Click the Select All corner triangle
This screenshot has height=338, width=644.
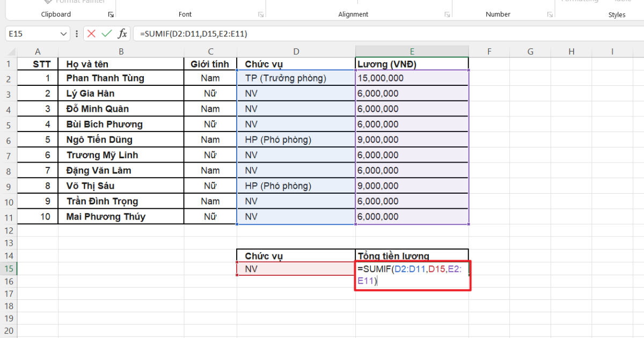(11, 52)
